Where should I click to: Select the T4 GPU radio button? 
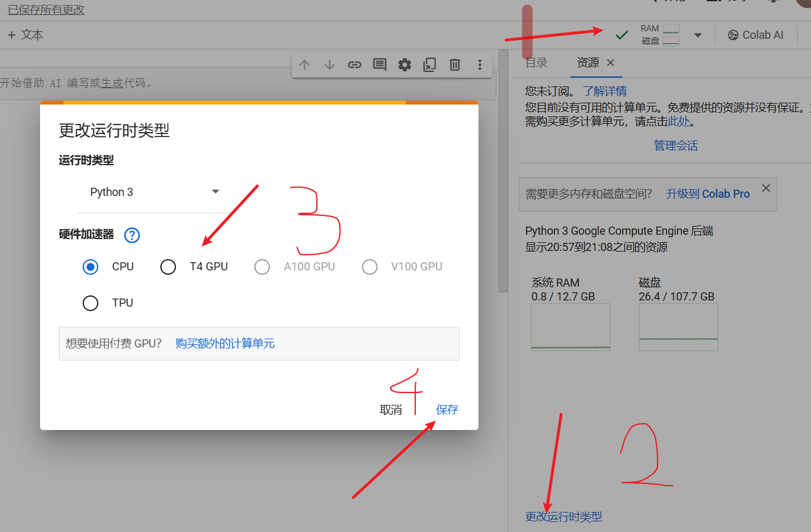pos(168,267)
